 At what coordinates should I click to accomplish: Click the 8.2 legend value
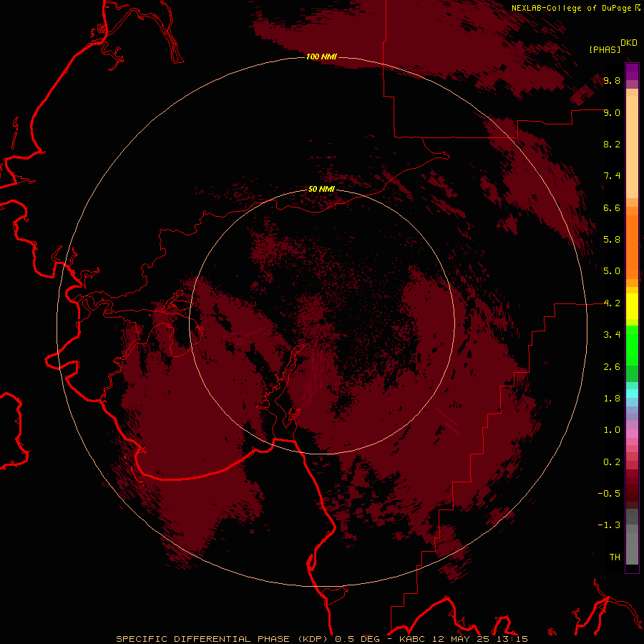(x=612, y=144)
